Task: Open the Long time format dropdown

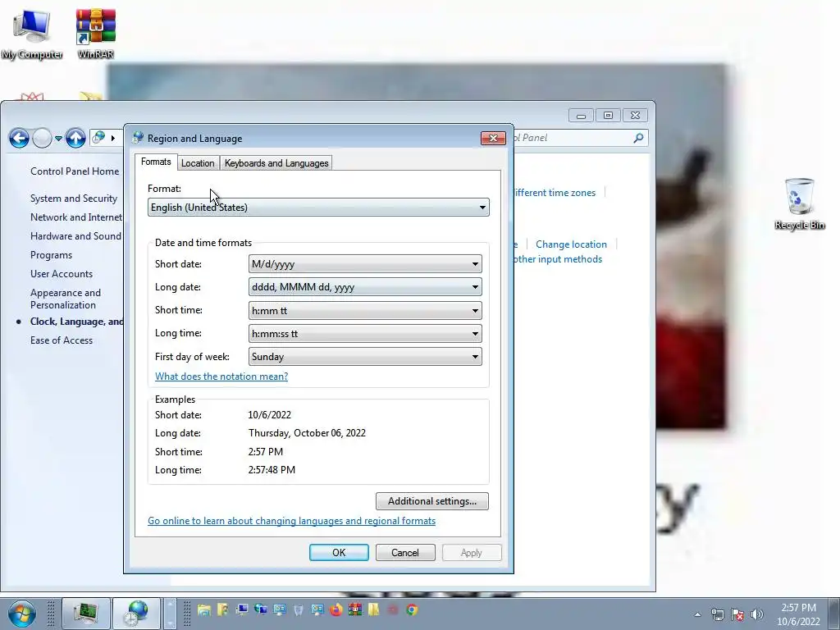Action: tap(365, 334)
